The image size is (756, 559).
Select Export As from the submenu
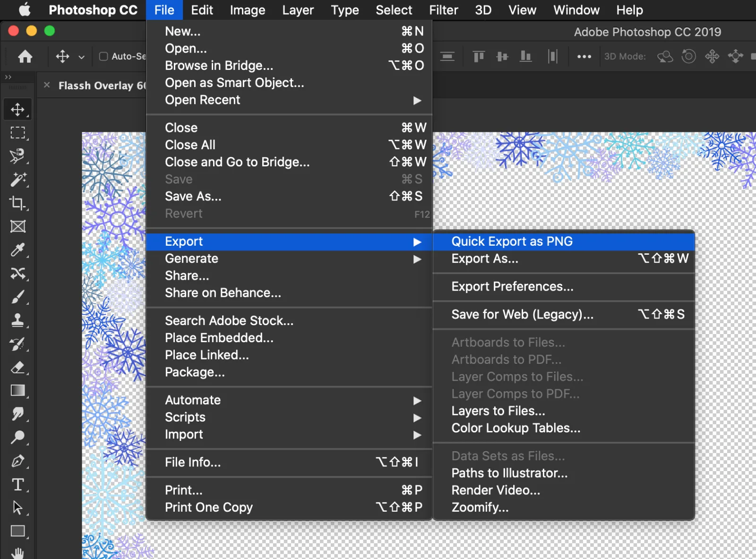[564, 259]
